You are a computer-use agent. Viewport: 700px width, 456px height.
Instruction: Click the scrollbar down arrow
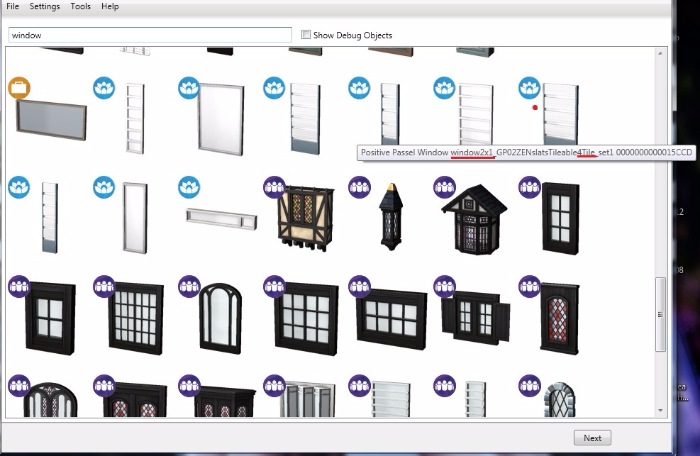coord(660,410)
